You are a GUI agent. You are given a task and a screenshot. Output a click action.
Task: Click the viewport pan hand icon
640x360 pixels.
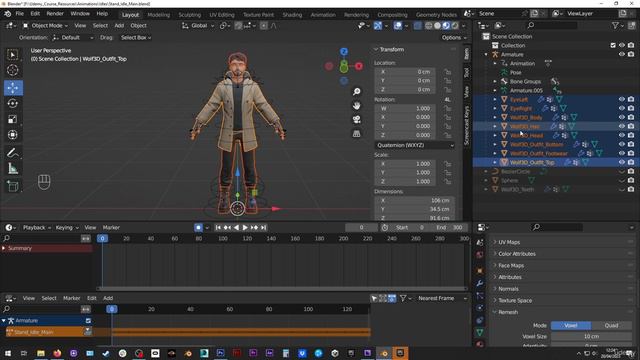[x=357, y=106]
